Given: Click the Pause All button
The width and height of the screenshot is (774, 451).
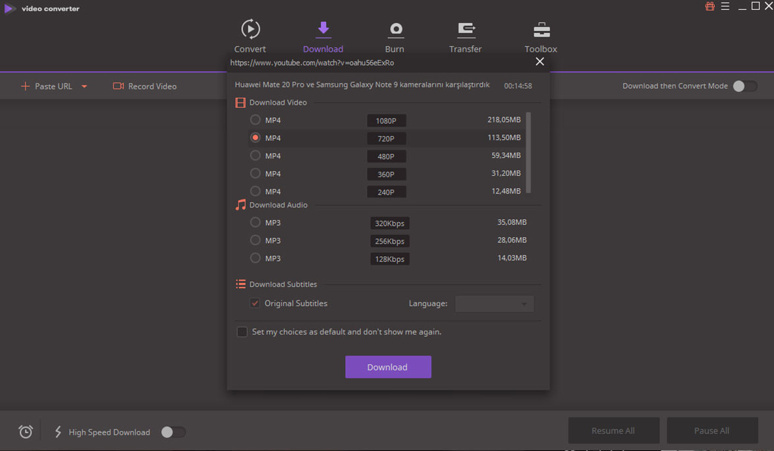Looking at the screenshot, I should coord(712,431).
